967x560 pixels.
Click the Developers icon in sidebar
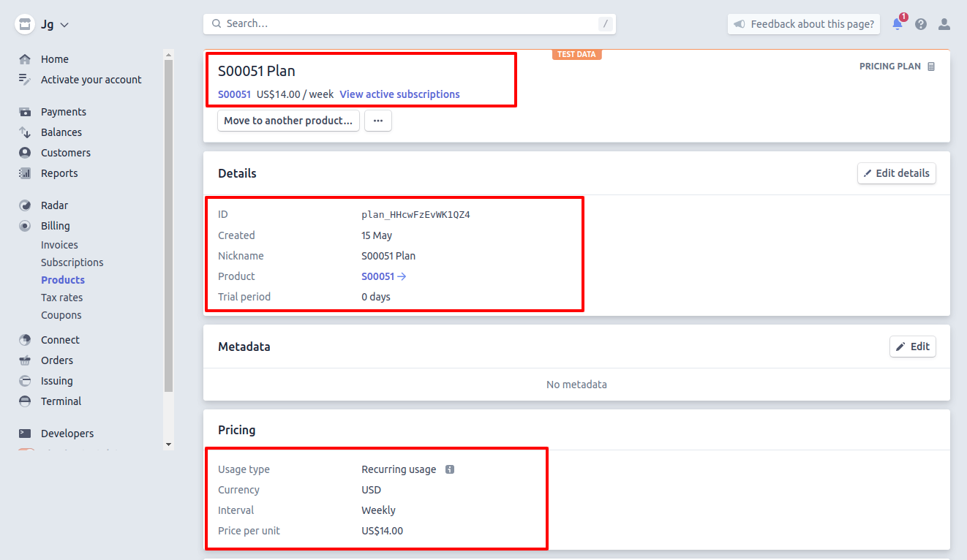tap(26, 434)
